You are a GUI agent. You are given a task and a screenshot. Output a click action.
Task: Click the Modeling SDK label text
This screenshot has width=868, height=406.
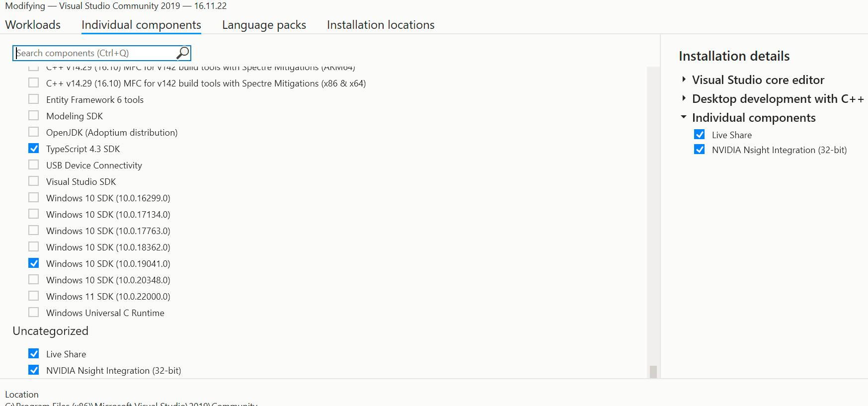click(x=75, y=116)
